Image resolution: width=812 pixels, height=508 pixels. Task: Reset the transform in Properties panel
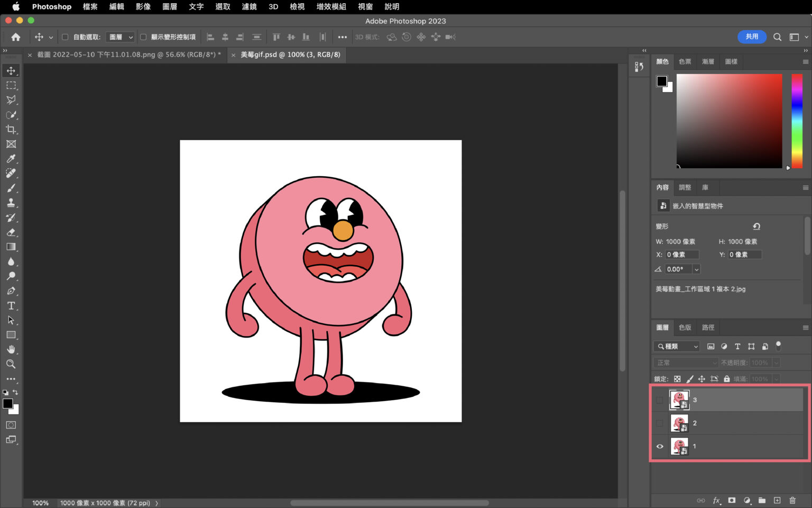coord(756,226)
